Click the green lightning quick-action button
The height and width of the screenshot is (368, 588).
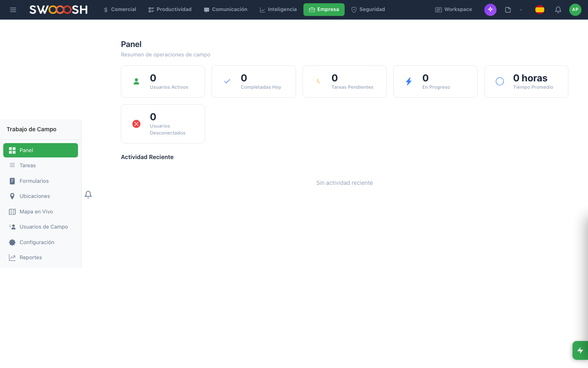pyautogui.click(x=580, y=350)
